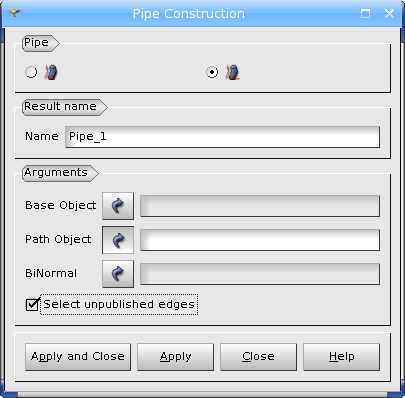
Task: Choose the pipe with binormal radio option
Action: coord(212,72)
